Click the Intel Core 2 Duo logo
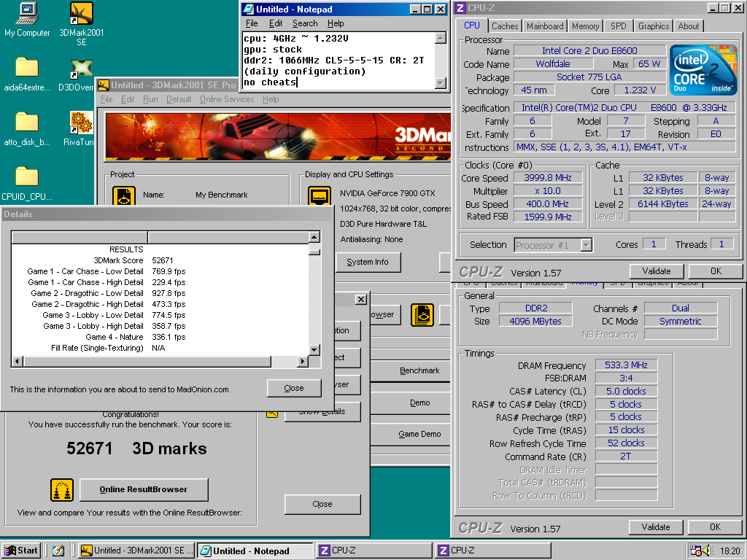This screenshot has width=747, height=560. click(x=703, y=69)
